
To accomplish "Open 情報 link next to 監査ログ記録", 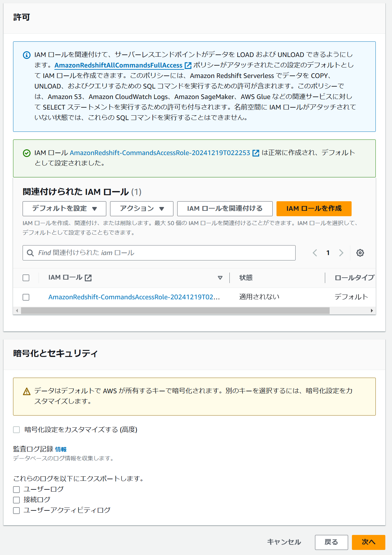I will click(x=61, y=449).
